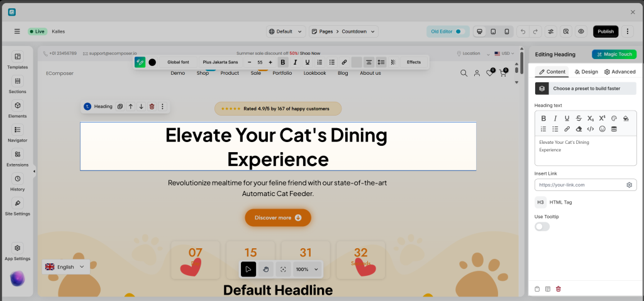Switch to the Design tab
This screenshot has width=644, height=301.
[586, 72]
